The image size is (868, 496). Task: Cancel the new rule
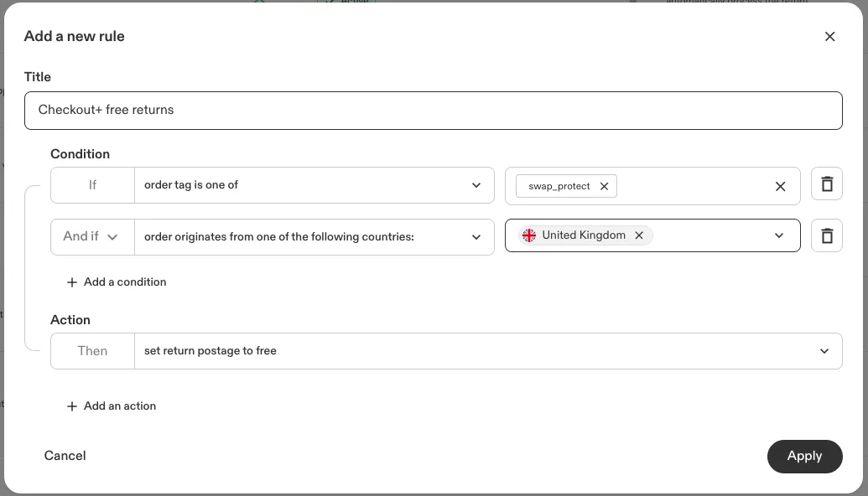coord(65,456)
